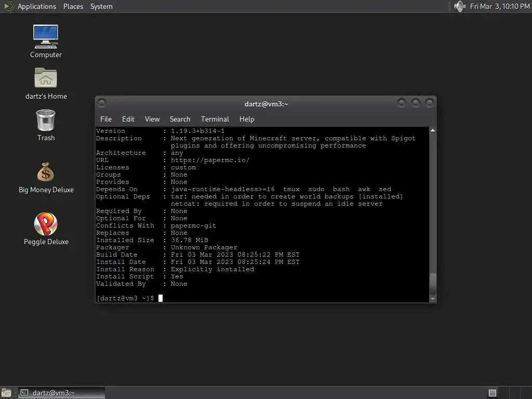Click the terminal scrollbar down arrow
Viewport: 532px width, 399px height.
[433, 299]
